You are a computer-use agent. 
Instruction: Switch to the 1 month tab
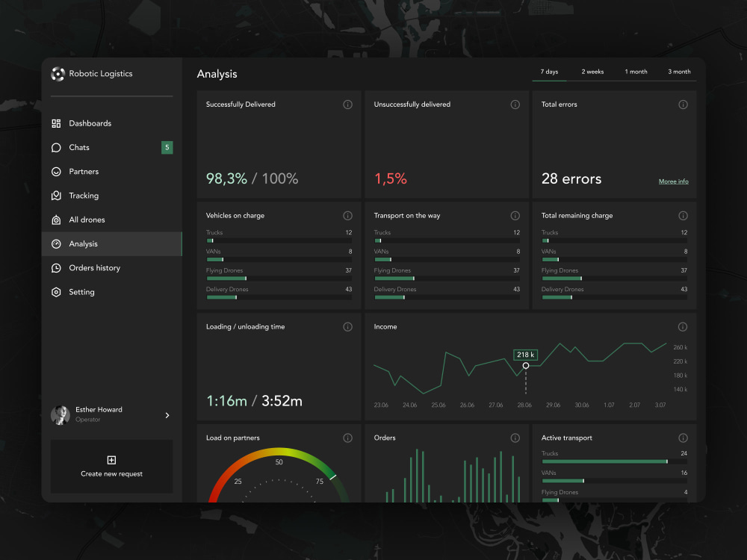click(636, 72)
